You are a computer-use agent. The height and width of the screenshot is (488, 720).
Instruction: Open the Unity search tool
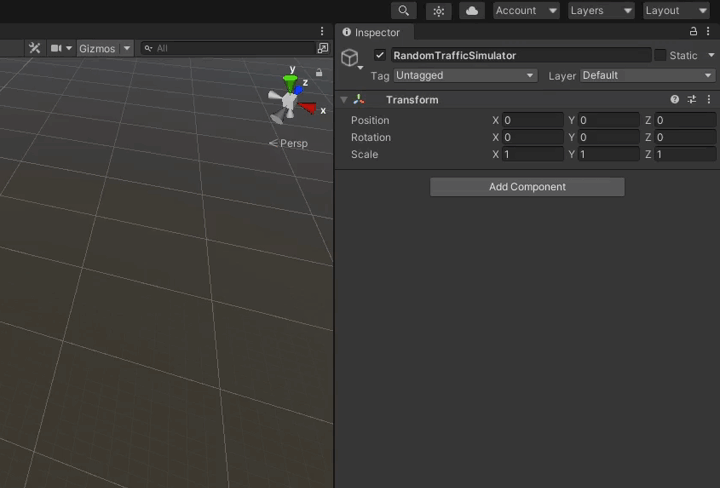403,11
